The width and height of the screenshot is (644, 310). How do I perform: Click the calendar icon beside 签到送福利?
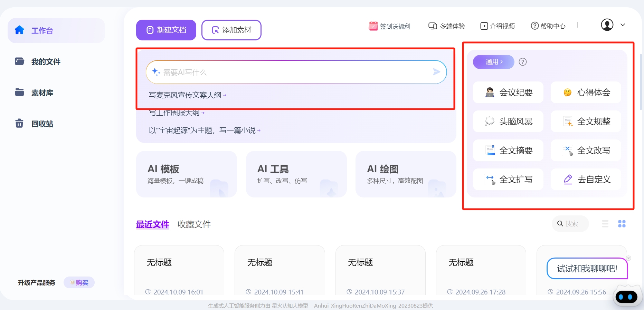pos(373,26)
